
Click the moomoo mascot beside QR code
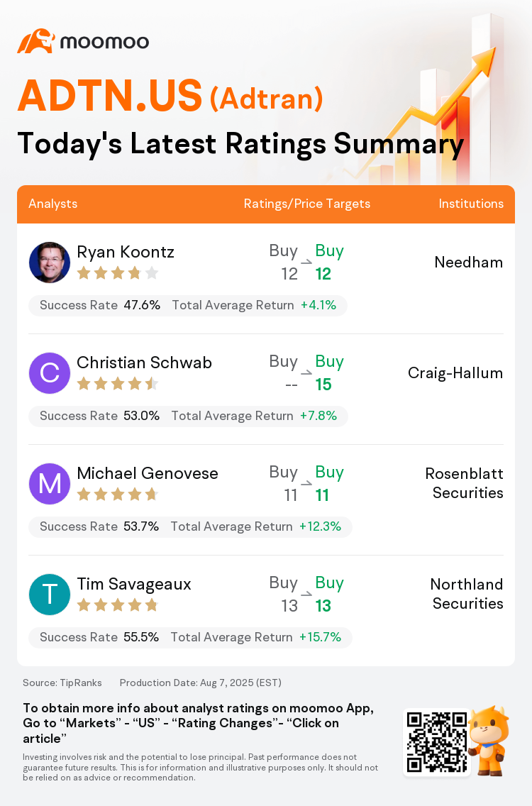pyautogui.click(x=489, y=740)
